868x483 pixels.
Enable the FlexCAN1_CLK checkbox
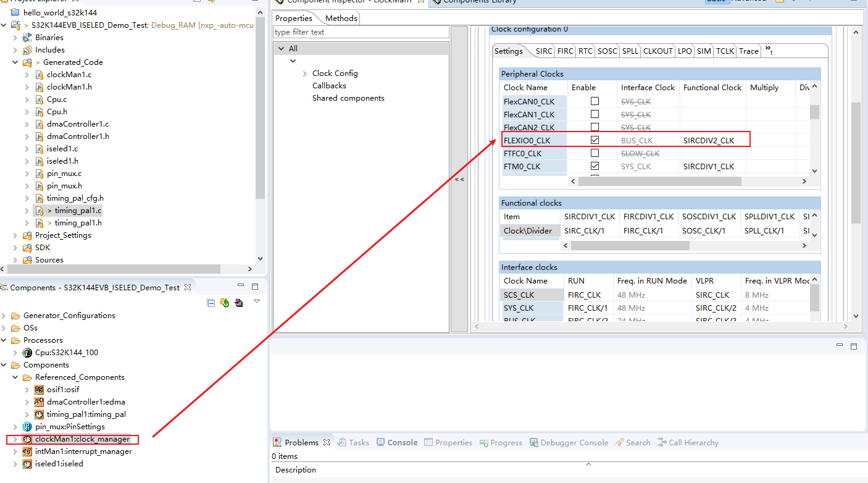tap(595, 114)
